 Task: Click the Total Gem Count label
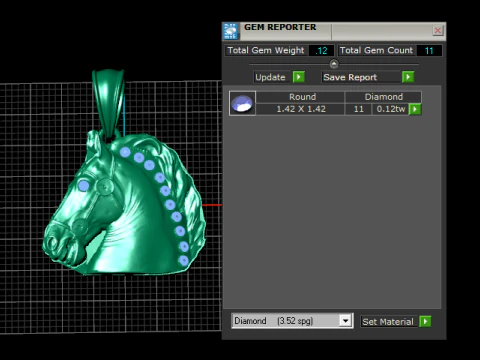[x=376, y=50]
